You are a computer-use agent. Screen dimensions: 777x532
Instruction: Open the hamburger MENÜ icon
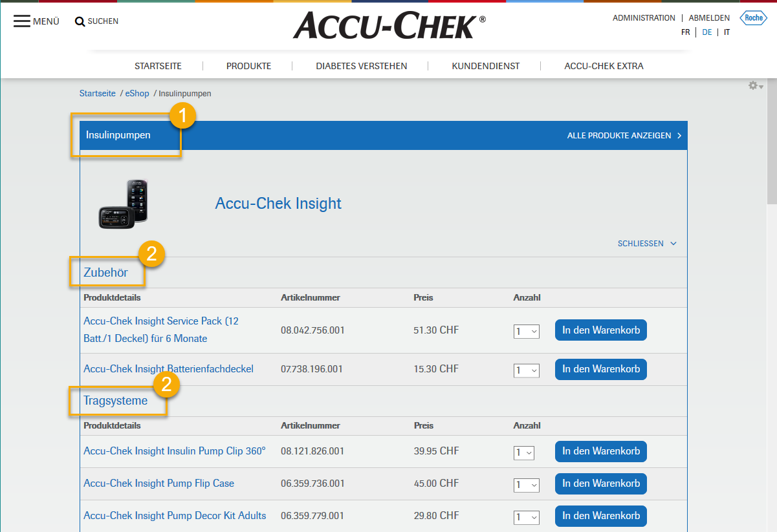tap(22, 21)
